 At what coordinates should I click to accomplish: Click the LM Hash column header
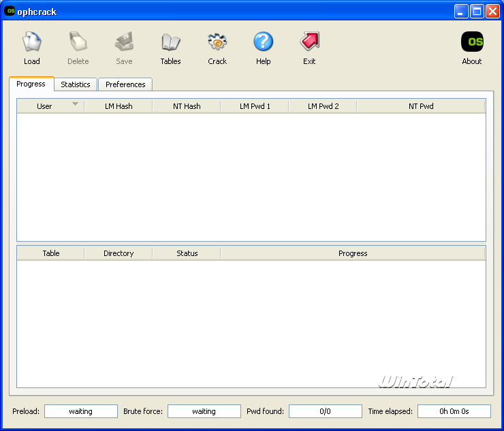[x=119, y=106]
